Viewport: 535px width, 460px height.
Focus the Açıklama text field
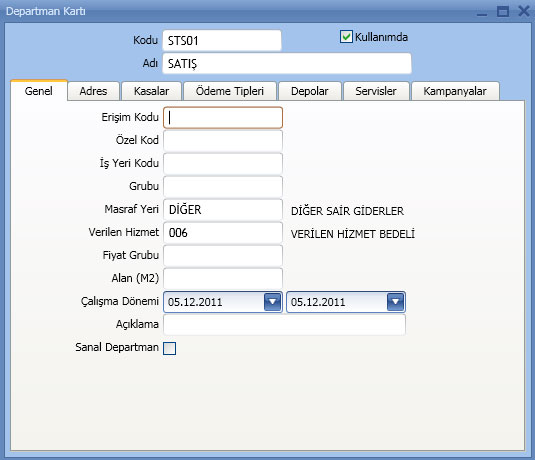pos(285,324)
